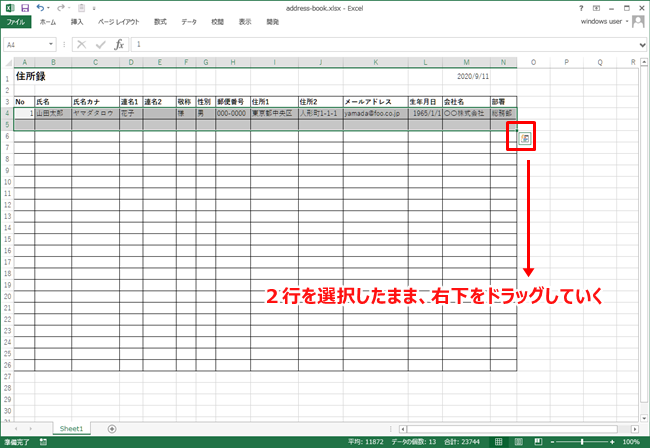Click the zoom slider handle
Image resolution: width=650 pixels, height=448 pixels.
coord(582,442)
